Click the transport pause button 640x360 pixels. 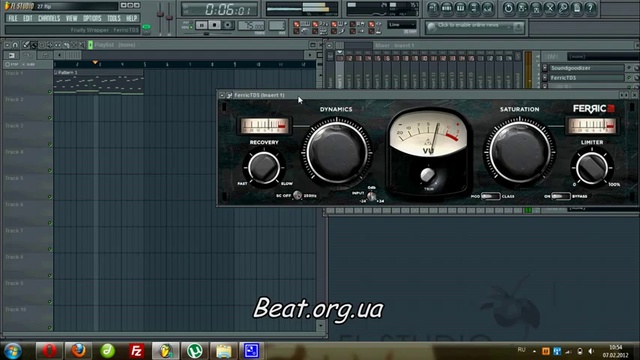[x=202, y=25]
